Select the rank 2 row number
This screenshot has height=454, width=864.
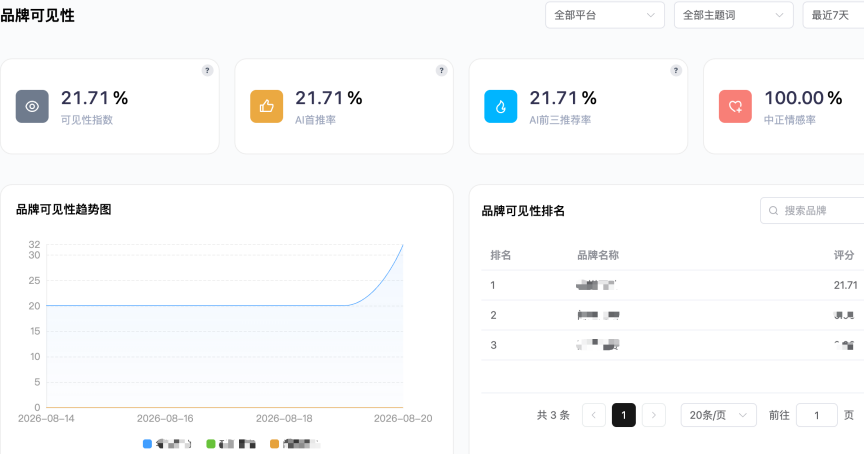coord(493,315)
